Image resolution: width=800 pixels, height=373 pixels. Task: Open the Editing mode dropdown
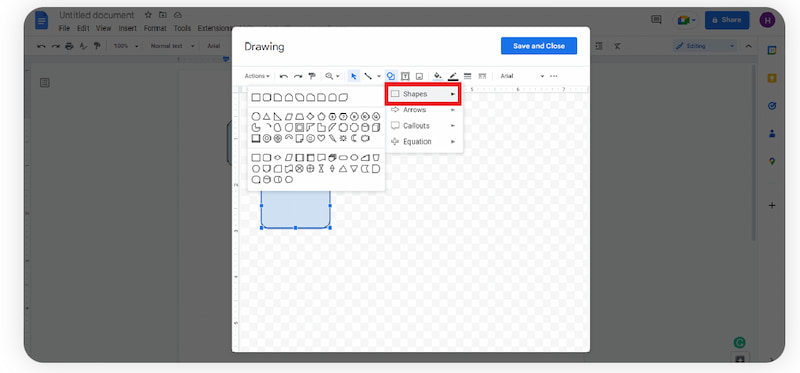point(705,46)
